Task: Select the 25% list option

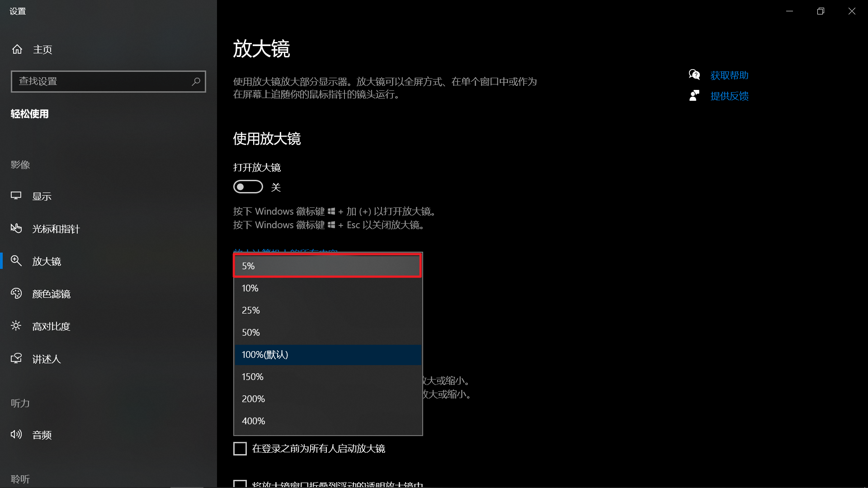Action: click(328, 310)
